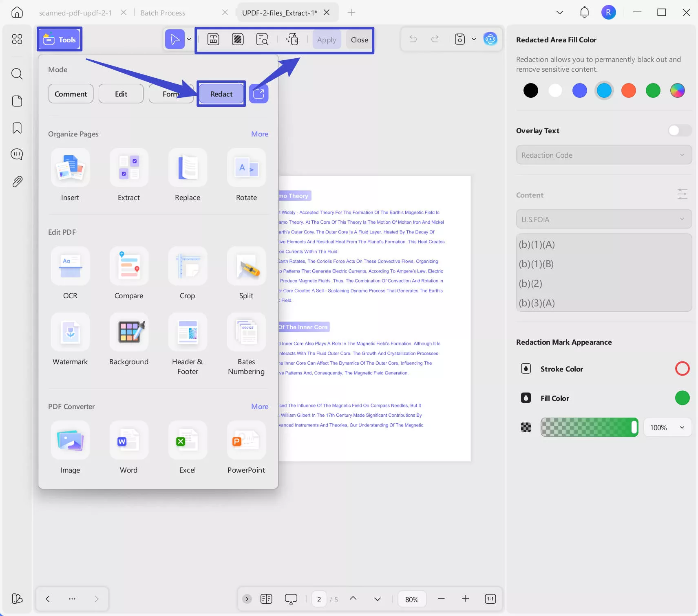698x616 pixels.
Task: Convert PDF to Image
Action: coord(70,448)
